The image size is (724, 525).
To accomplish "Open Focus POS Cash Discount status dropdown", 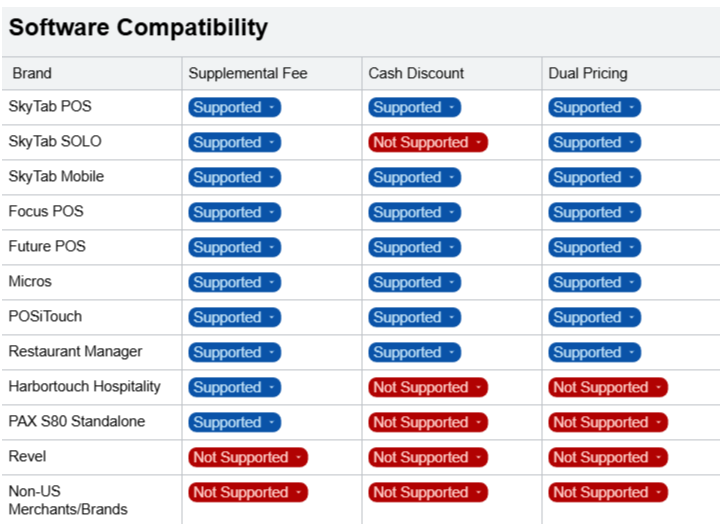I will tap(414, 213).
